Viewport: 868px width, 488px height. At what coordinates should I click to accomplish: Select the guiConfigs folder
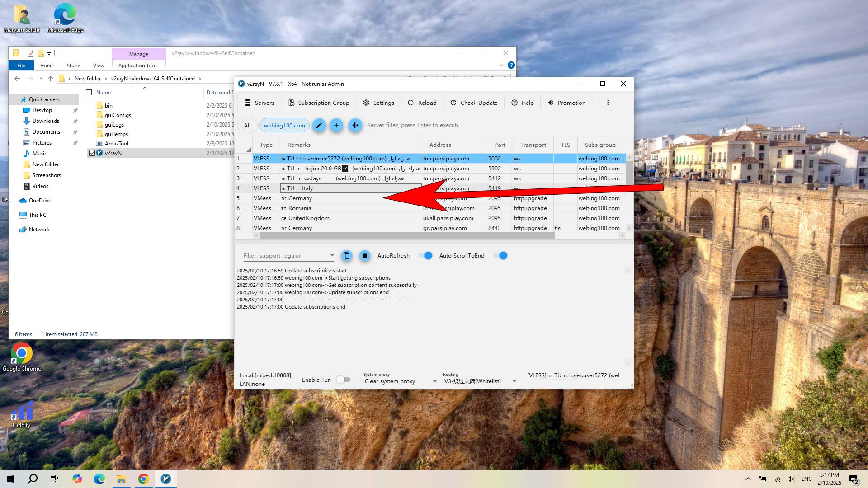click(x=118, y=115)
